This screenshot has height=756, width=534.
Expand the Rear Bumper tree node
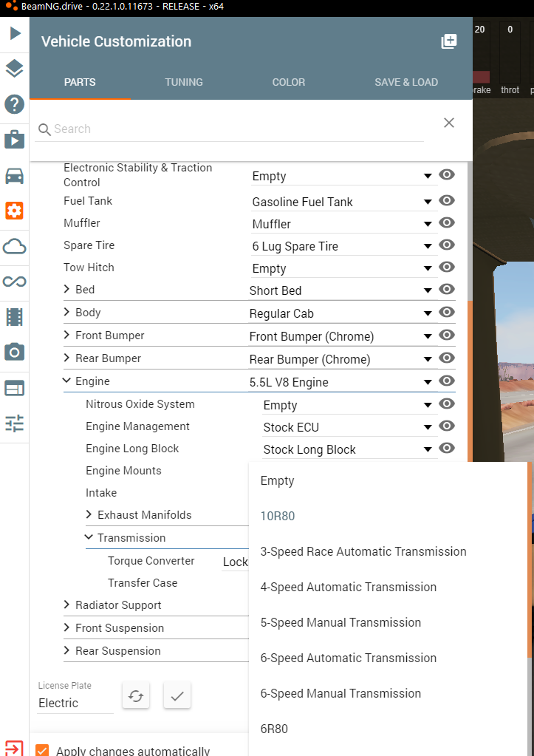pos(66,358)
